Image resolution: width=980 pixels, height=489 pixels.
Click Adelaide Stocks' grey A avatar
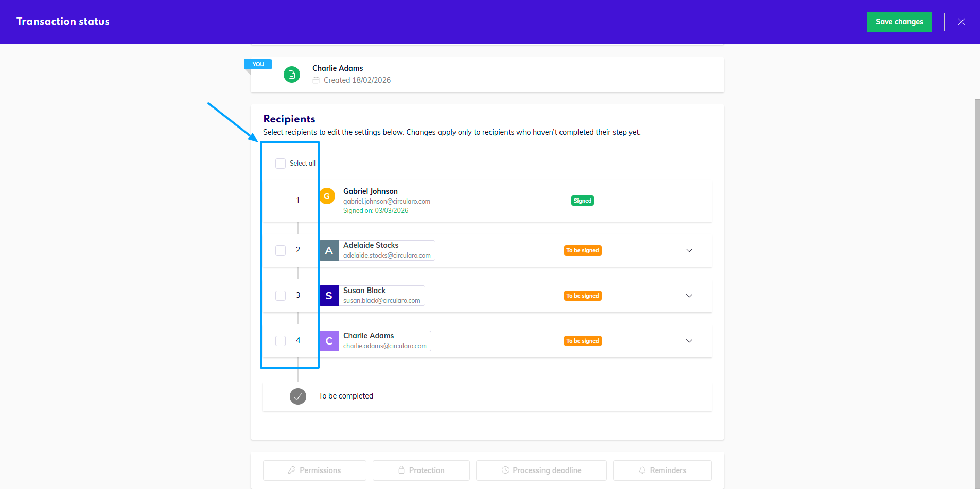coord(329,250)
